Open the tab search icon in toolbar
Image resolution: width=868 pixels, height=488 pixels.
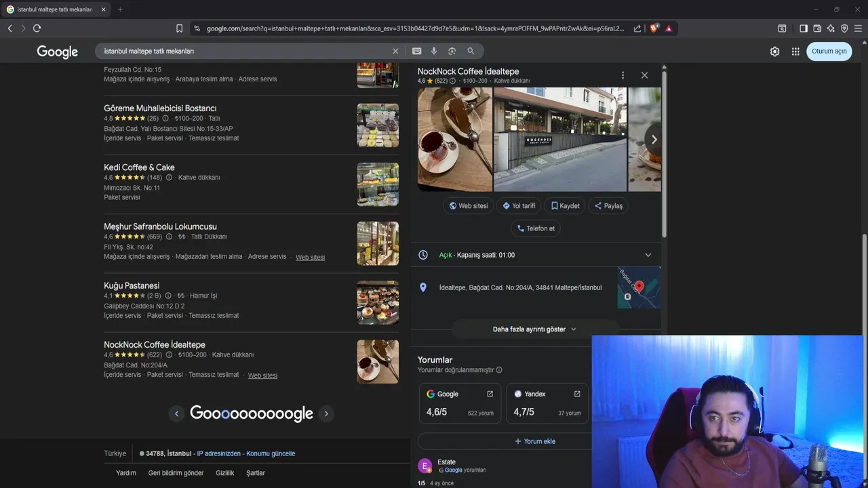pos(782,28)
